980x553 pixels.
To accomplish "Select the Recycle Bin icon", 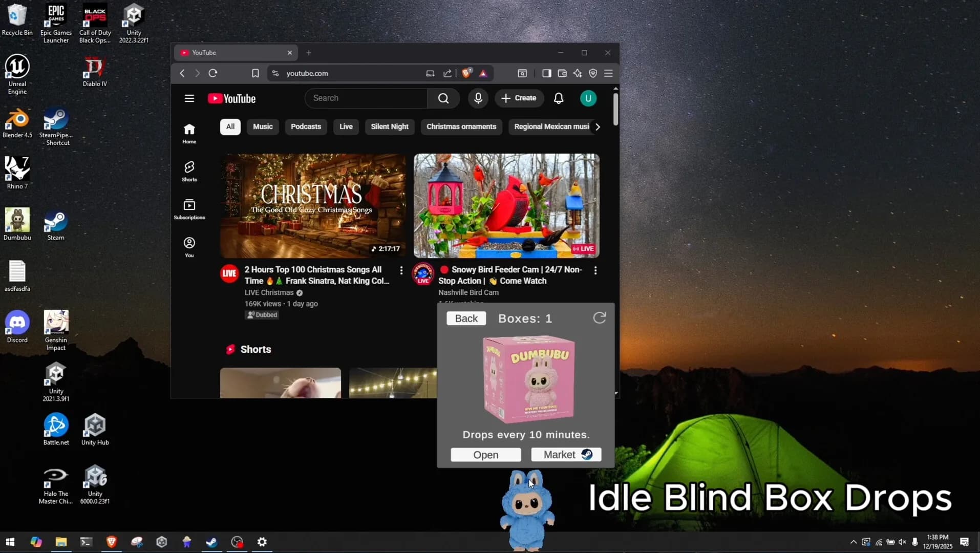I will pos(17,20).
